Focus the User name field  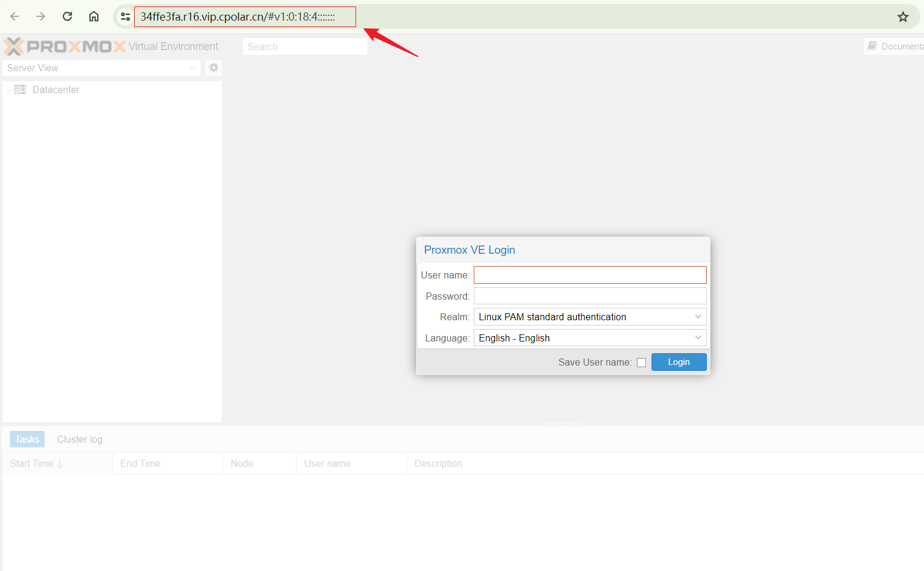590,275
